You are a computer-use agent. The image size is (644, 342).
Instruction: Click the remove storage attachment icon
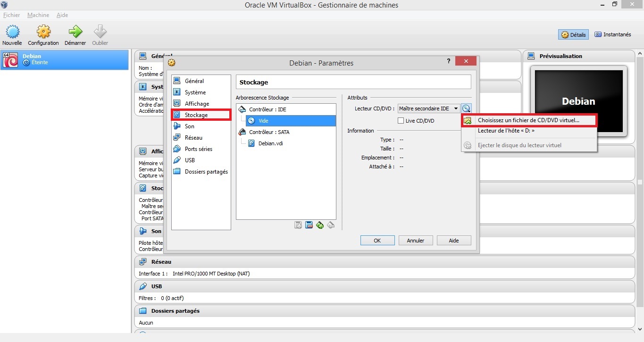(x=309, y=225)
